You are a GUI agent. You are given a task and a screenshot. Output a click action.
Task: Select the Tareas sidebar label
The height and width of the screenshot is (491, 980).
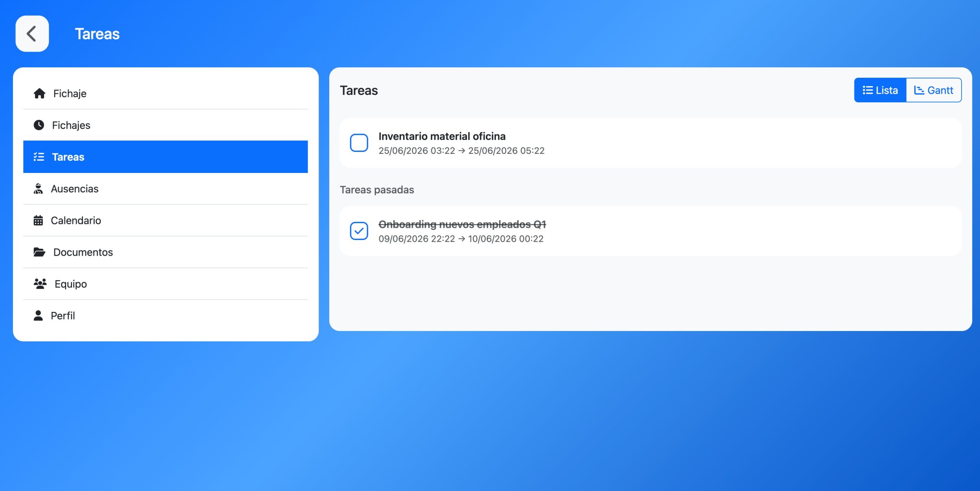click(x=68, y=157)
